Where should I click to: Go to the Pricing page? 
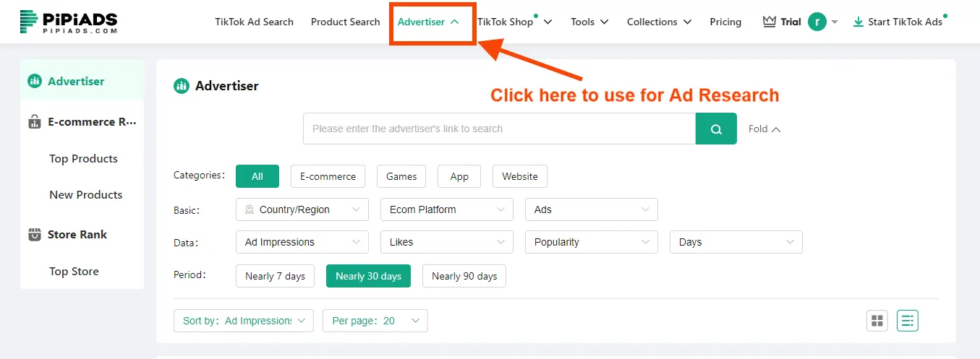point(725,22)
